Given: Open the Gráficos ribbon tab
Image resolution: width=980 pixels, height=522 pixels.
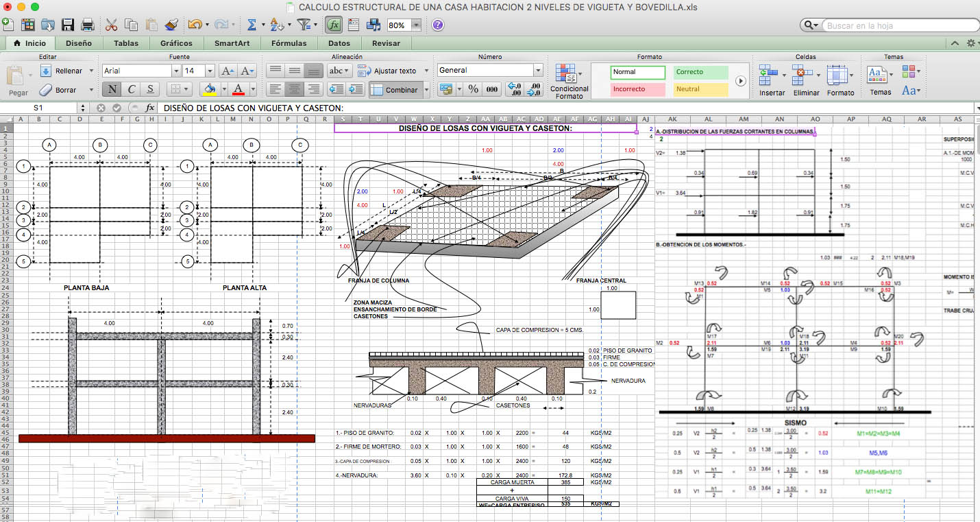Looking at the screenshot, I should (x=176, y=43).
